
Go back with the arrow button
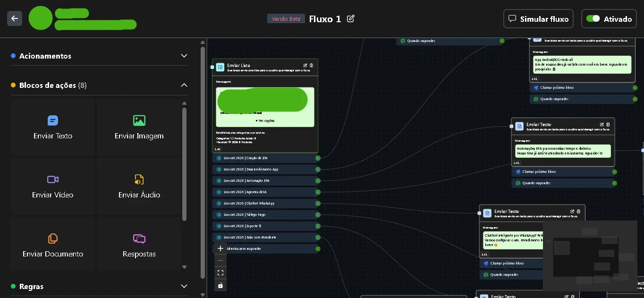pyautogui.click(x=15, y=18)
